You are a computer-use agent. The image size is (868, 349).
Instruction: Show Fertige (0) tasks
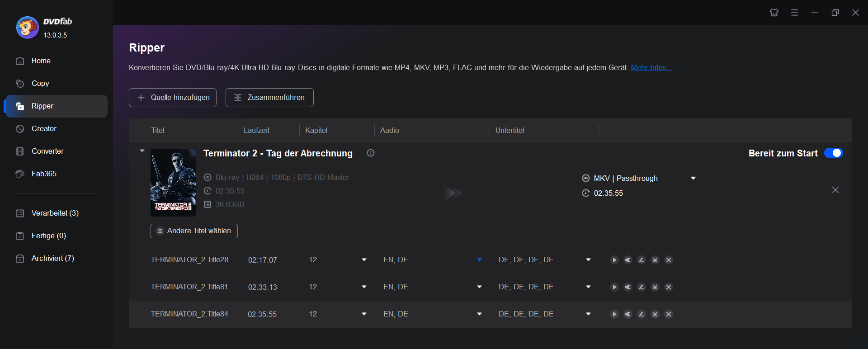[x=56, y=236]
